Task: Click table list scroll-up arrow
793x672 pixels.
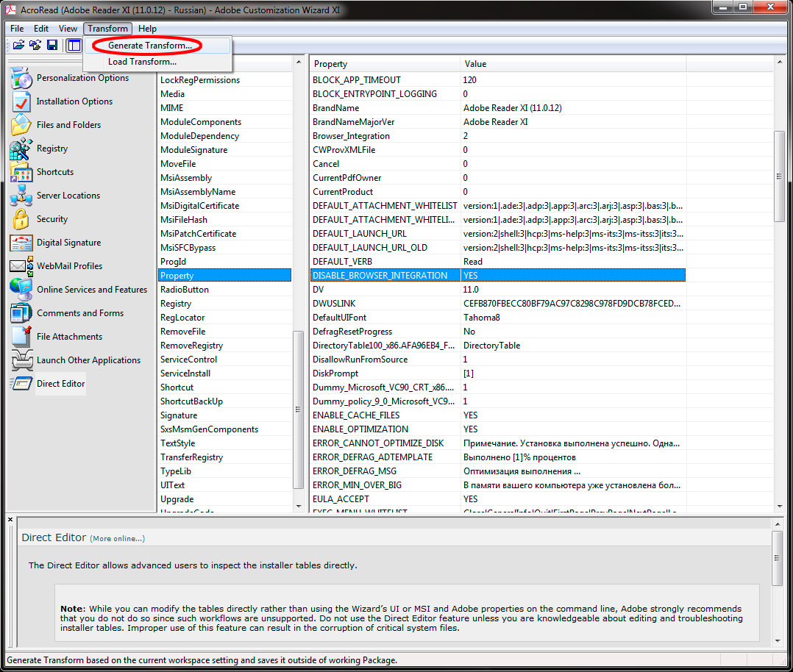Action: (299, 62)
